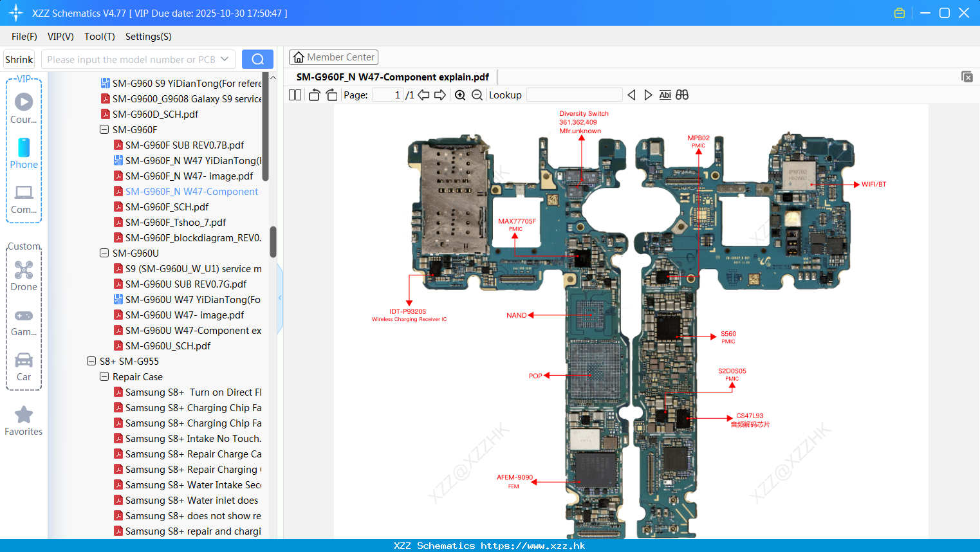Viewport: 980px width, 552px height.
Task: Open SM-G960U W47 YiDianTong file
Action: [193, 299]
